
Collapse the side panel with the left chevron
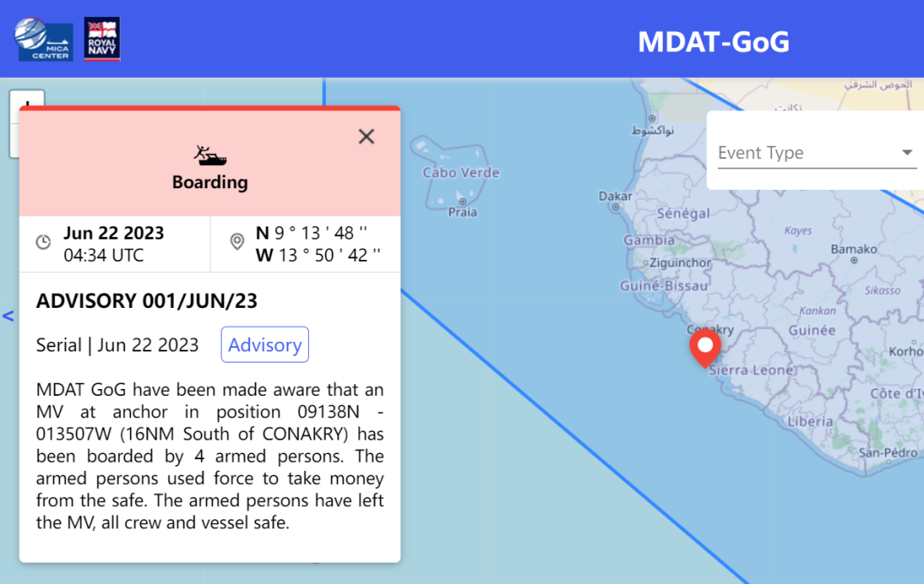pyautogui.click(x=9, y=316)
